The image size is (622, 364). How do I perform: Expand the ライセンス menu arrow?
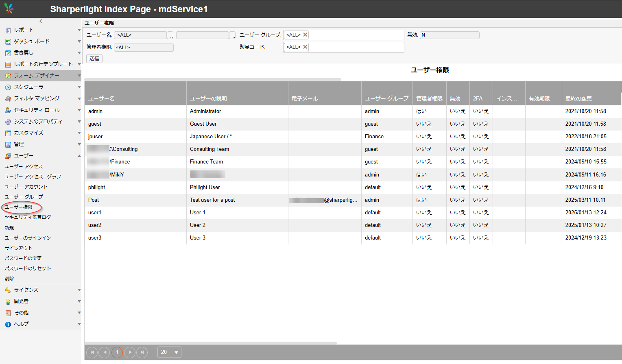(79, 290)
